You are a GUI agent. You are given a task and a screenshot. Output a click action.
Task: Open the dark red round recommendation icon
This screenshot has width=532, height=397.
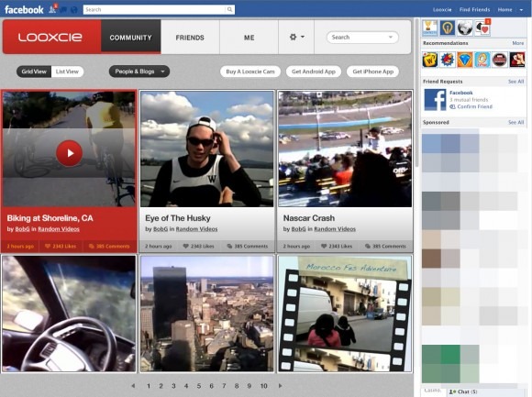[x=500, y=60]
